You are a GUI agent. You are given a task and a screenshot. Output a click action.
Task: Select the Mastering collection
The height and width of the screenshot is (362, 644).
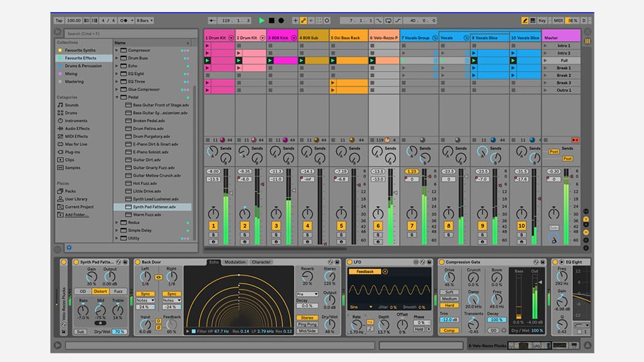(x=74, y=81)
